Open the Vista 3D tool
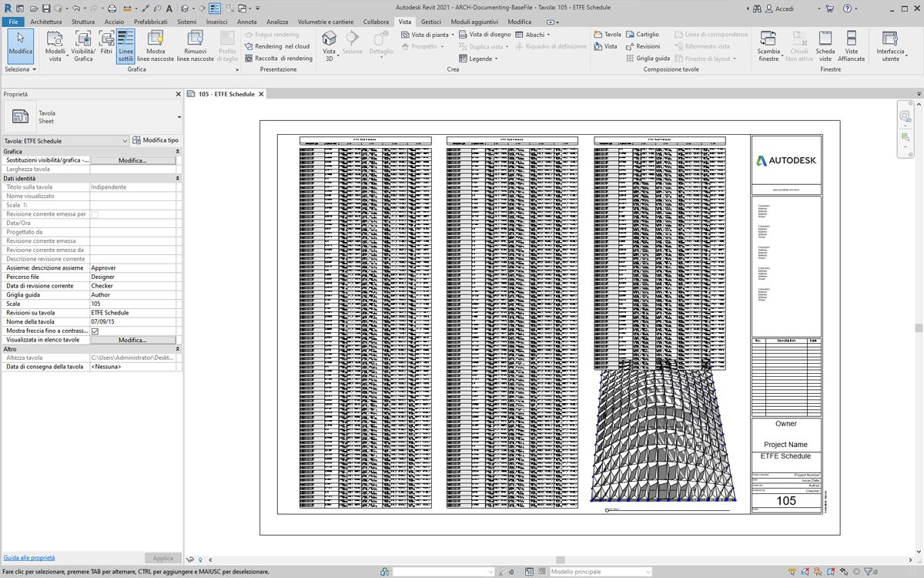This screenshot has height=578, width=924. [x=330, y=45]
